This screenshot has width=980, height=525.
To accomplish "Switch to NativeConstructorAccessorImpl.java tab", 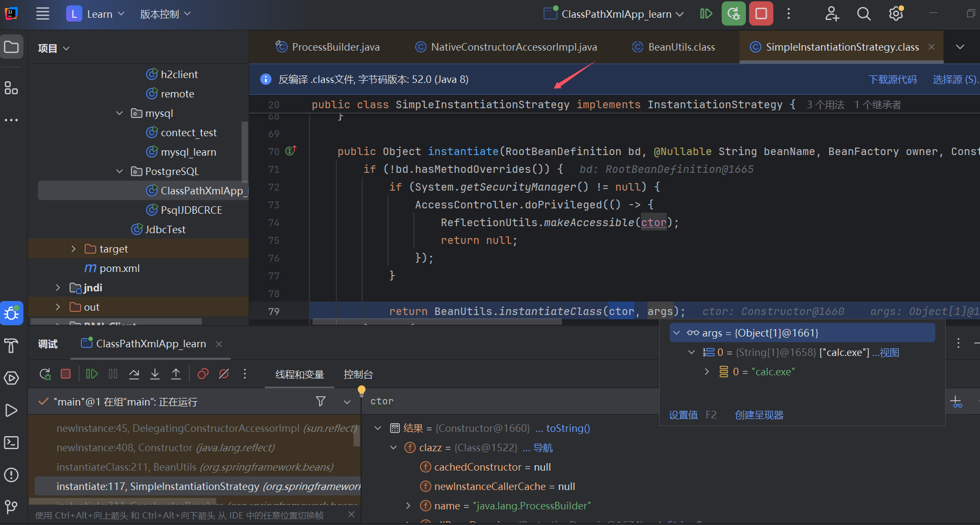I will point(506,47).
